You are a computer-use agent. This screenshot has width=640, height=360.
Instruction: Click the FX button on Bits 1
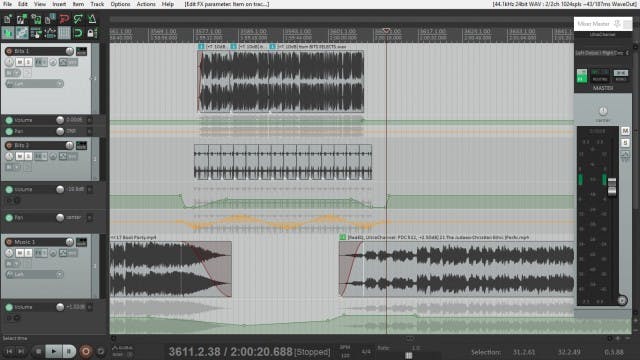tap(39, 62)
